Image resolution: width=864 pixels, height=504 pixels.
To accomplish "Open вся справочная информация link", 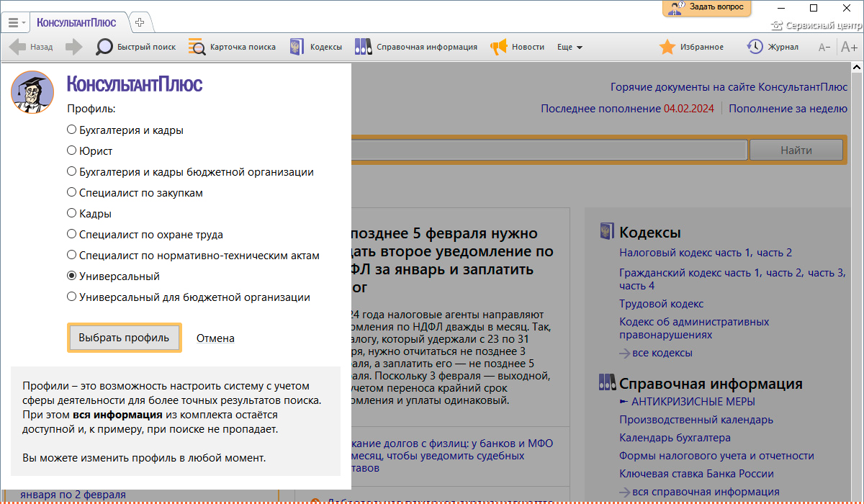I will 706,492.
